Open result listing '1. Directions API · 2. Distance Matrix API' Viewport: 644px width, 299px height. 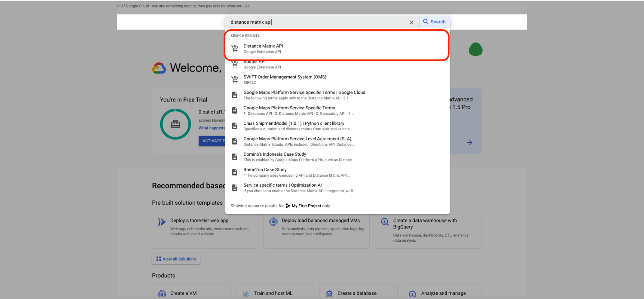[337, 110]
